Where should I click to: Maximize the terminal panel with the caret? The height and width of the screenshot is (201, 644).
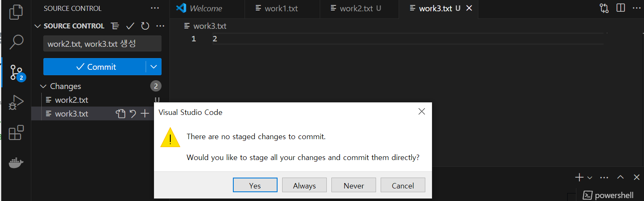point(620,177)
